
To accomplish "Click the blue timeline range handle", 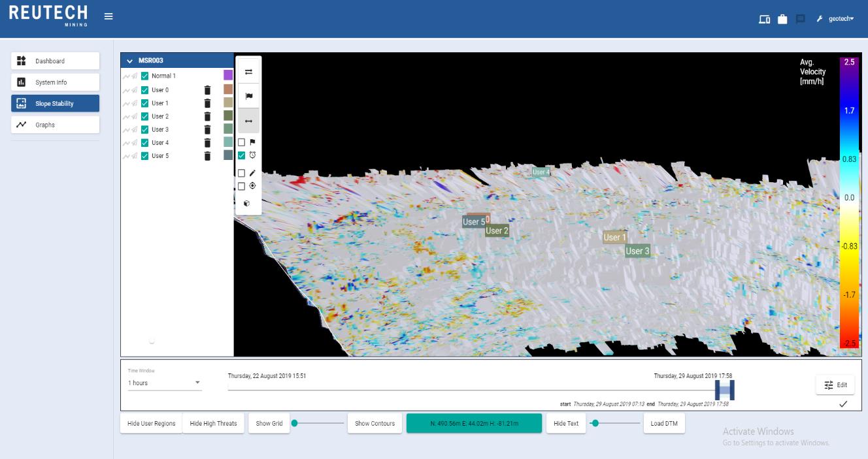I will [x=725, y=390].
